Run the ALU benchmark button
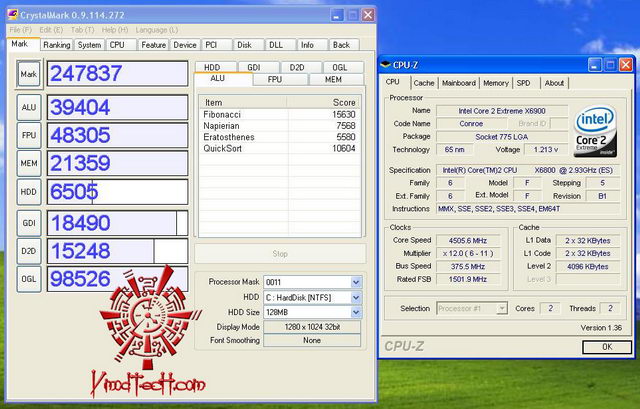This screenshot has width=640, height=409. click(x=29, y=107)
